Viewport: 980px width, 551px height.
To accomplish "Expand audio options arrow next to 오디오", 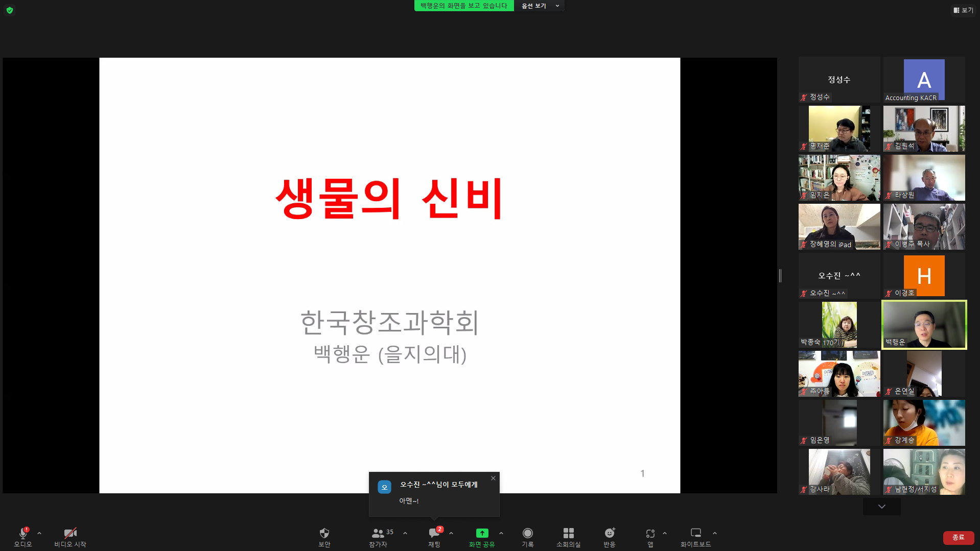I will (x=39, y=533).
